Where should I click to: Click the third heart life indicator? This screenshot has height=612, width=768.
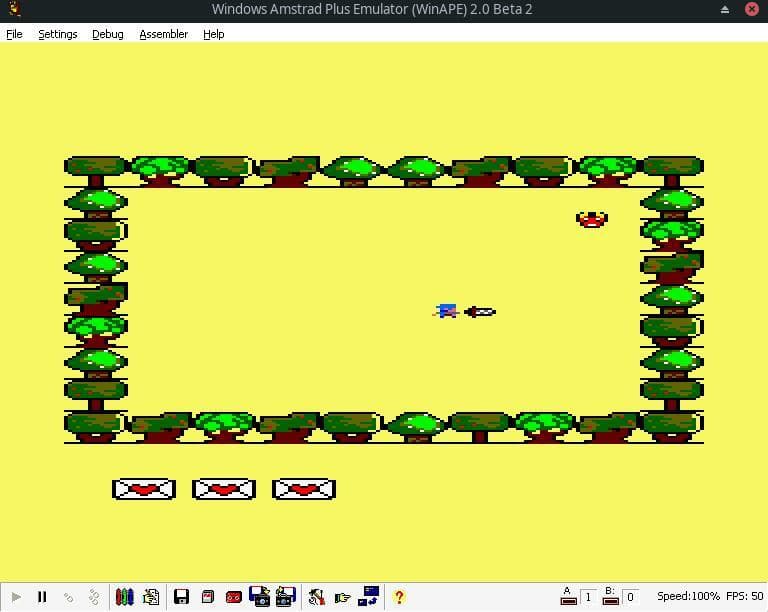(x=304, y=489)
